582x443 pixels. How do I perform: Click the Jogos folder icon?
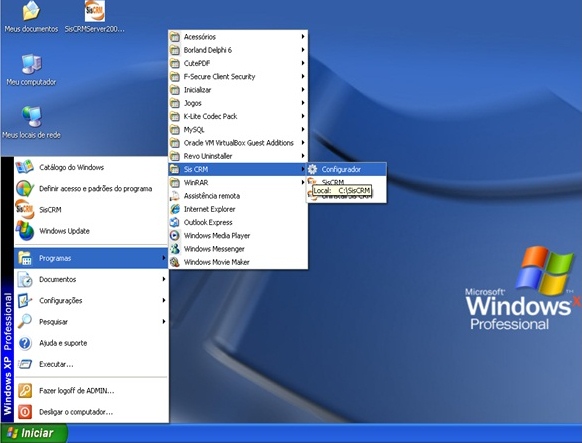tap(175, 103)
